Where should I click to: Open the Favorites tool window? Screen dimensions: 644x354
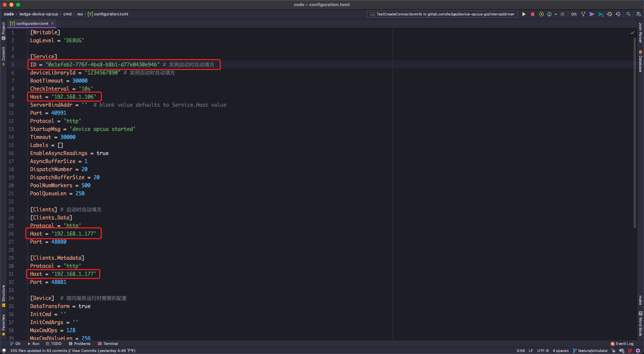[3, 324]
